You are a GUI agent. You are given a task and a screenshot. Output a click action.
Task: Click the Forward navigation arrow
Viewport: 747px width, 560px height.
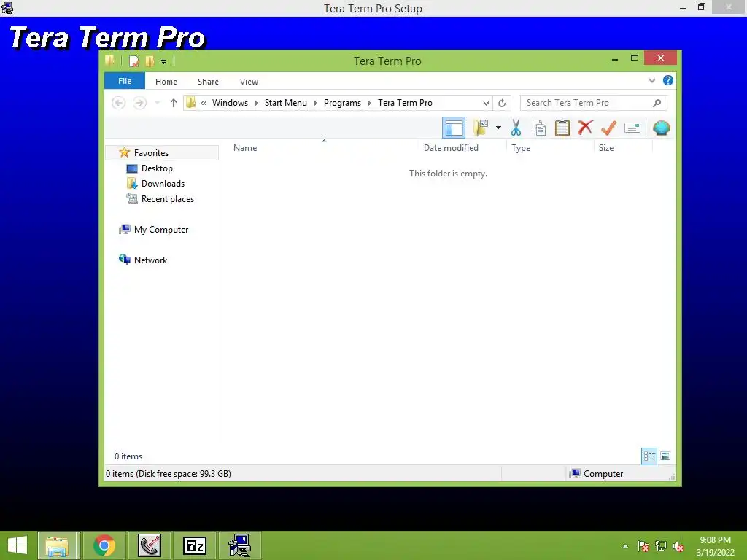point(139,103)
